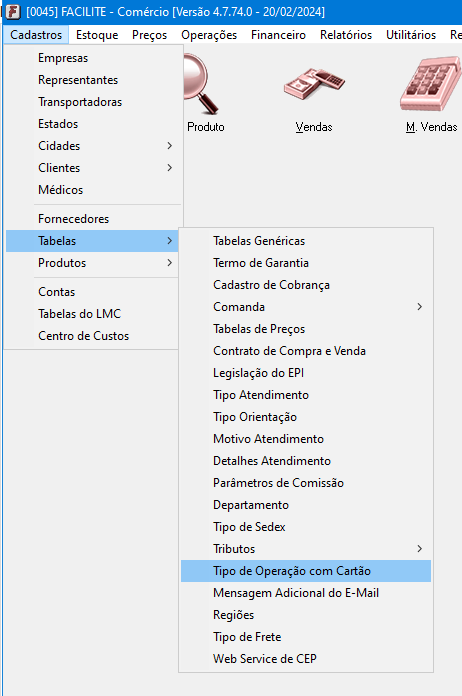
Task: Open the Financeiro menu
Action: tap(278, 35)
